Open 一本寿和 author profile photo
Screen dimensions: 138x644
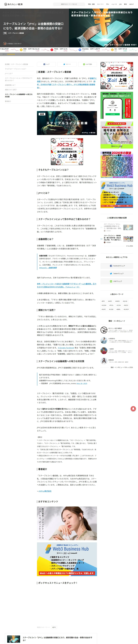(x=104, y=351)
